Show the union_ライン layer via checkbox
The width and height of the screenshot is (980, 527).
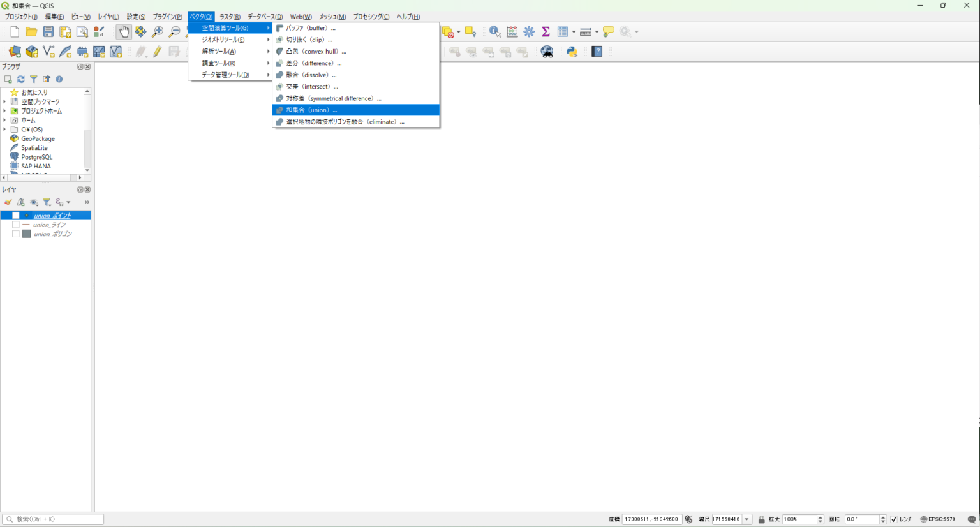(16, 225)
